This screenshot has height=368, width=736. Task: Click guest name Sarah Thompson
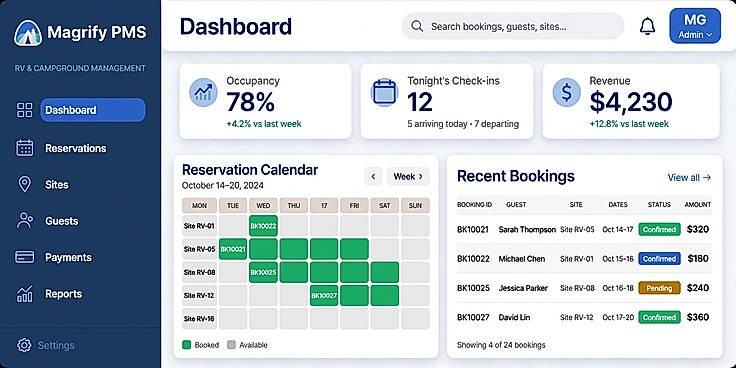[527, 230]
